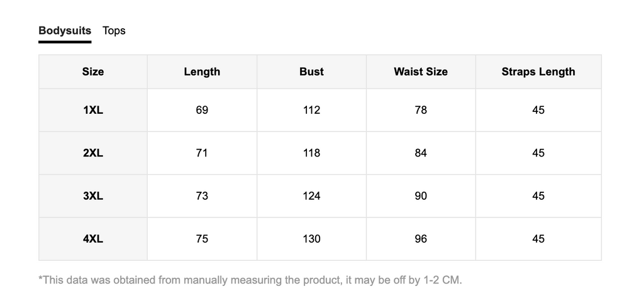Click the Waist Size column header

[421, 72]
